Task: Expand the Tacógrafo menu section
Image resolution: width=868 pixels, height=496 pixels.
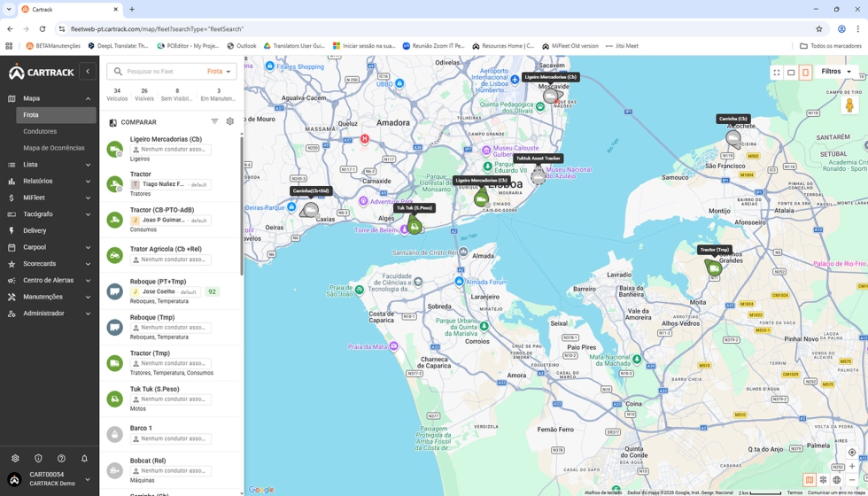Action: 88,214
